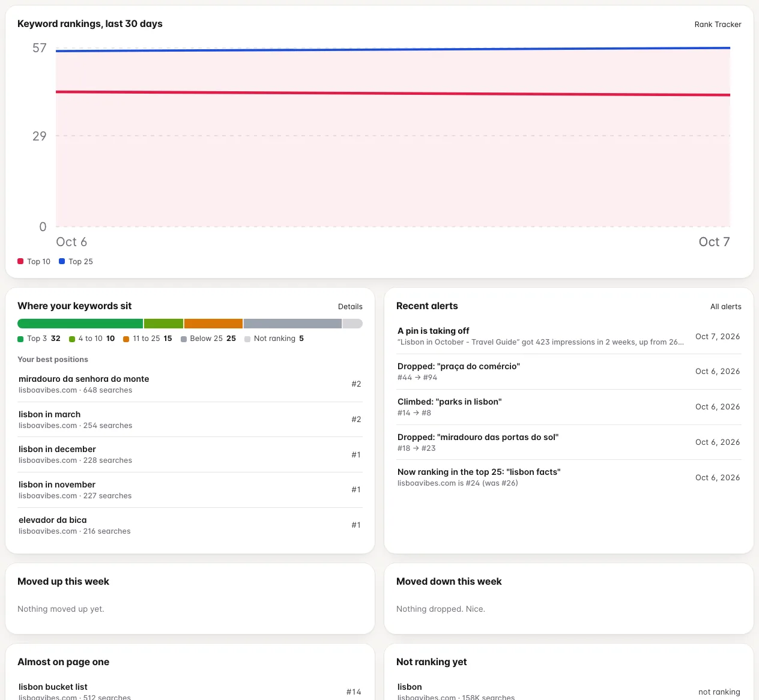The width and height of the screenshot is (759, 700).
Task: Select the orange 11 to 25 bar segment
Action: pos(213,324)
